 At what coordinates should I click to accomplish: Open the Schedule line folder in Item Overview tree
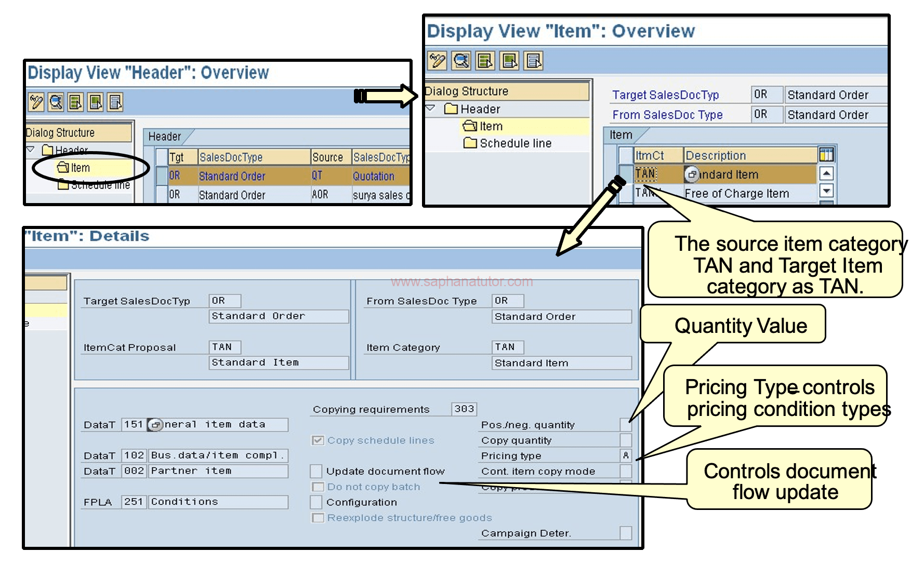tap(470, 143)
